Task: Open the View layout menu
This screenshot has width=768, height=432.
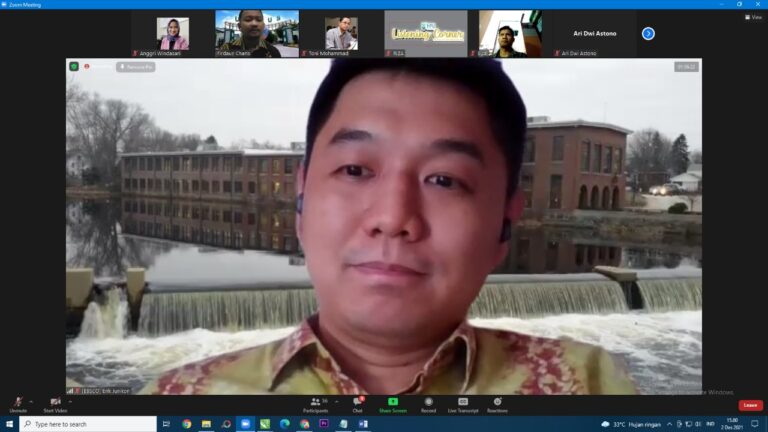Action: 753,17
